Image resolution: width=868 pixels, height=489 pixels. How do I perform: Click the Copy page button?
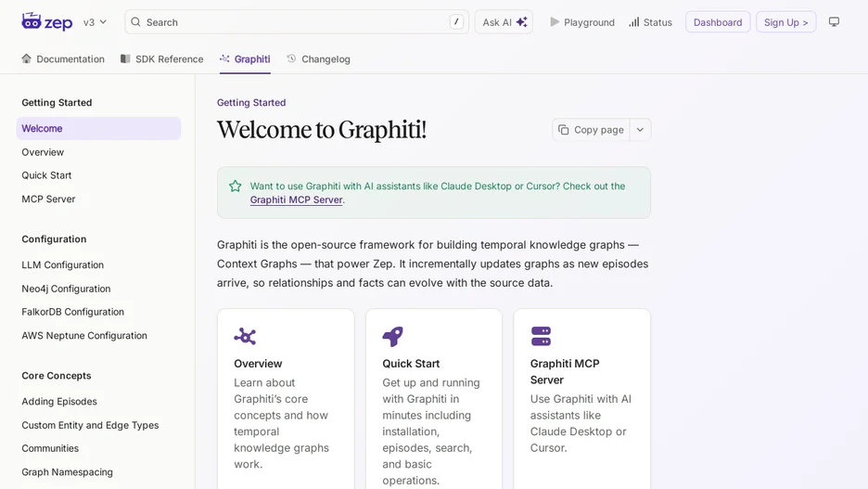tap(591, 130)
